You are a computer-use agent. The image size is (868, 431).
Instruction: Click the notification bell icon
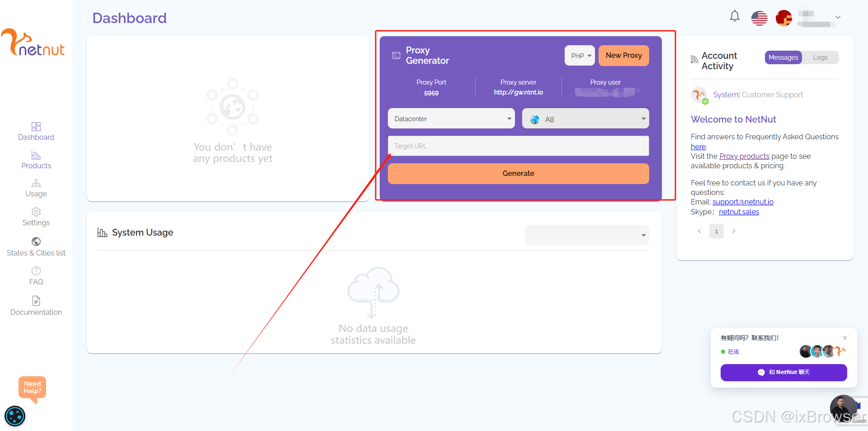(x=735, y=16)
